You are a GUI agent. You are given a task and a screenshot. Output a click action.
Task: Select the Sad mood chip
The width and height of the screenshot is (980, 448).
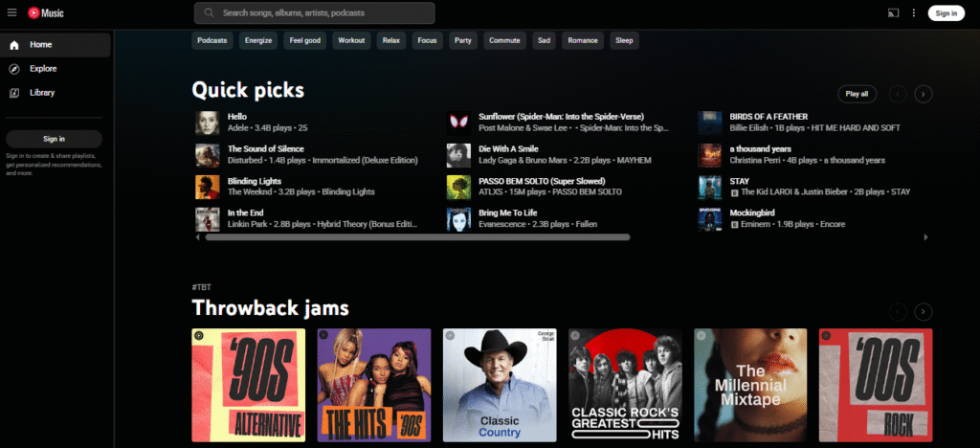pos(544,40)
